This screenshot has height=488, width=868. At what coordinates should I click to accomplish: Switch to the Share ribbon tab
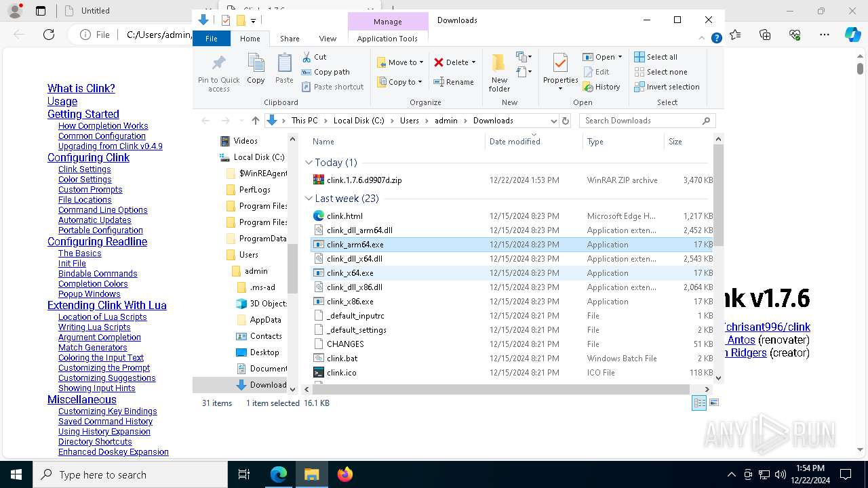tap(290, 39)
